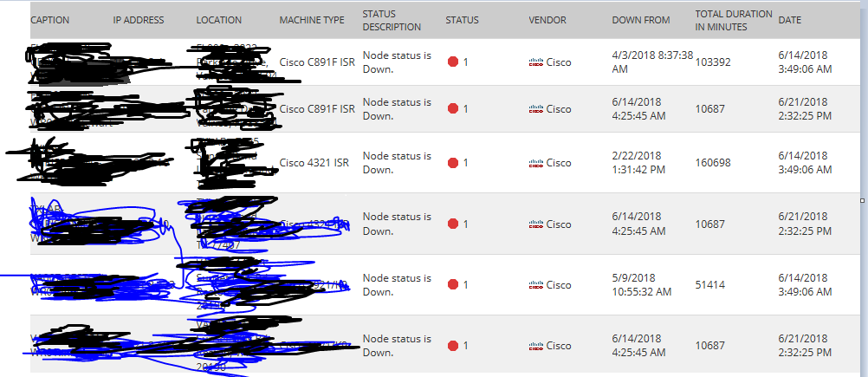This screenshot has width=868, height=377.
Task: Click red status icon in 51414-minute row
Action: pos(453,284)
